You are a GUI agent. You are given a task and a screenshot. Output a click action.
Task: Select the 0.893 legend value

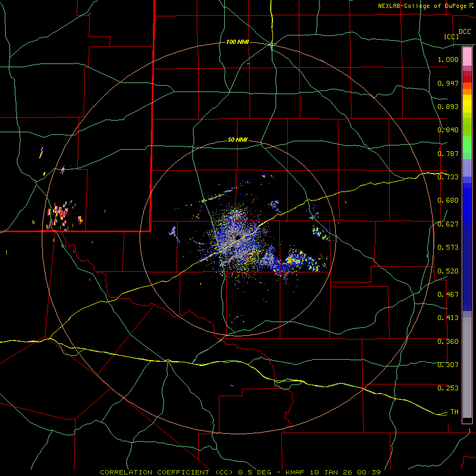(x=448, y=106)
